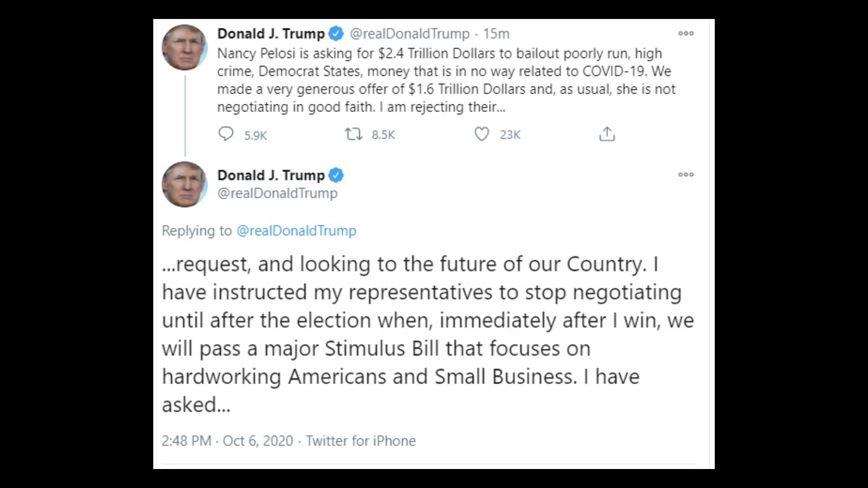Open the truncated tweet ending 'rejecting their…'
Screen dimensions: 868x488
(446, 80)
